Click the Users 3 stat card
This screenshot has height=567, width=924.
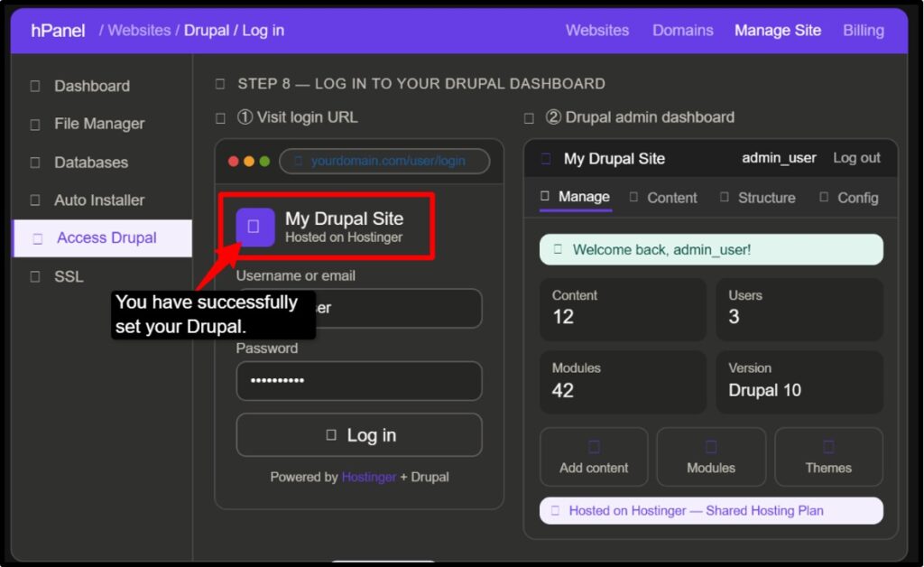click(x=799, y=309)
